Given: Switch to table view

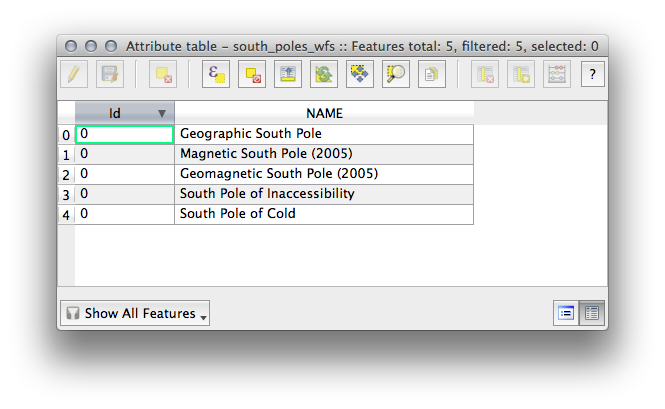Looking at the screenshot, I should point(592,313).
